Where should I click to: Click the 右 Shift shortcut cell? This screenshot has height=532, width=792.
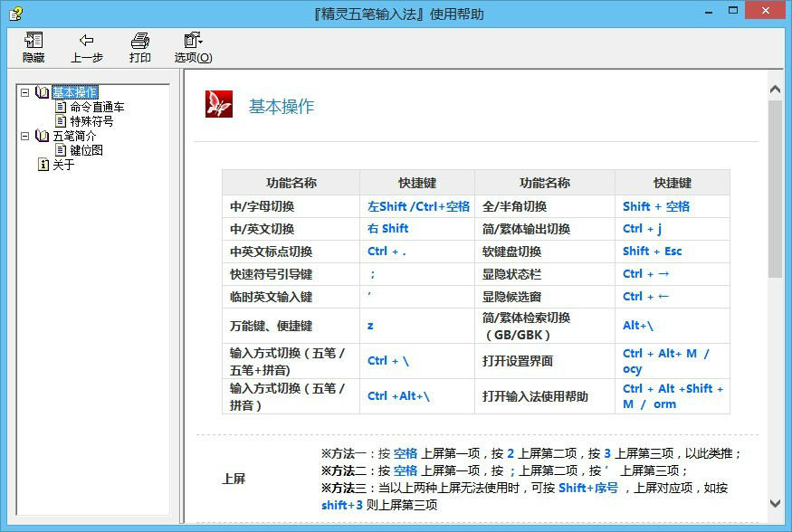(x=417, y=229)
